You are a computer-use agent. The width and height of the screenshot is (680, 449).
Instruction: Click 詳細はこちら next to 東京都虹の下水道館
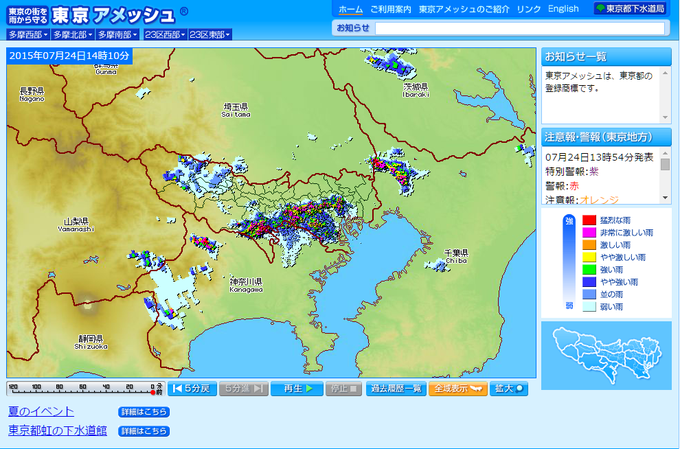tap(144, 431)
